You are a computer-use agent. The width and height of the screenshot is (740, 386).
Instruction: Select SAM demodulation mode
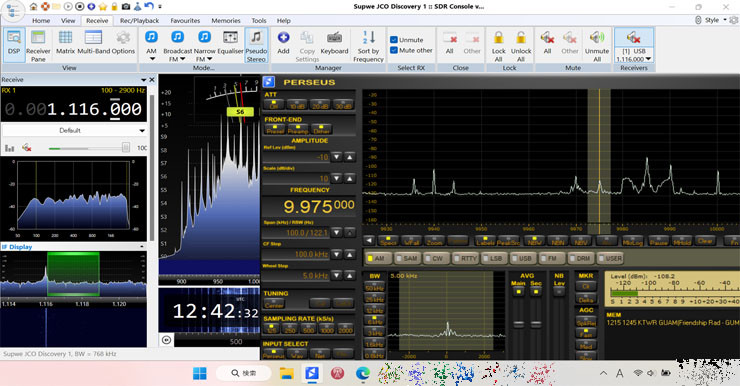(407, 258)
